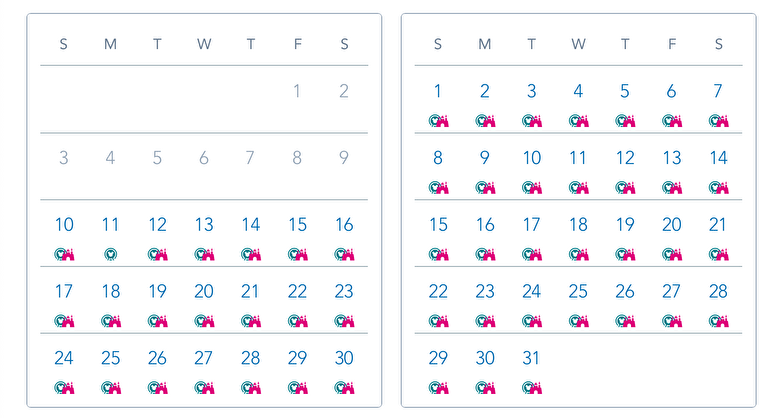Click the park icons below Tuesday the 19th
Viewport: 770px width, 418px height.
158,321
